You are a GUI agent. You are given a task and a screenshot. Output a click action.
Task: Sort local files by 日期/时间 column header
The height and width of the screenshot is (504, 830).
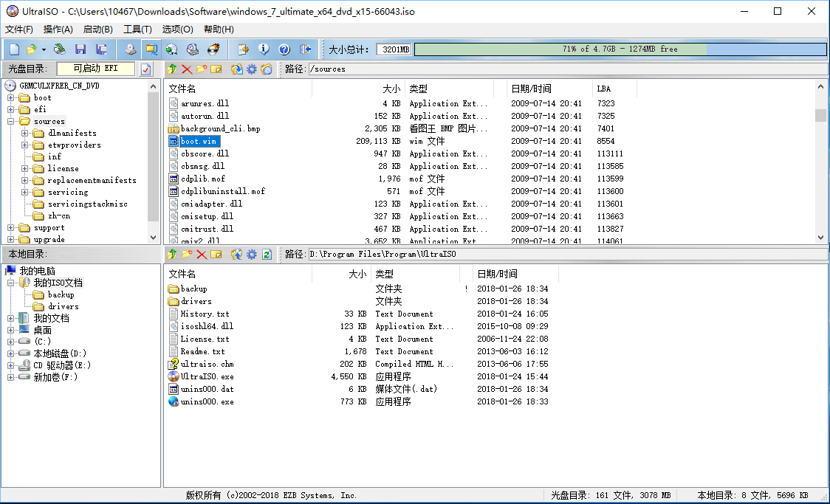[x=515, y=274]
